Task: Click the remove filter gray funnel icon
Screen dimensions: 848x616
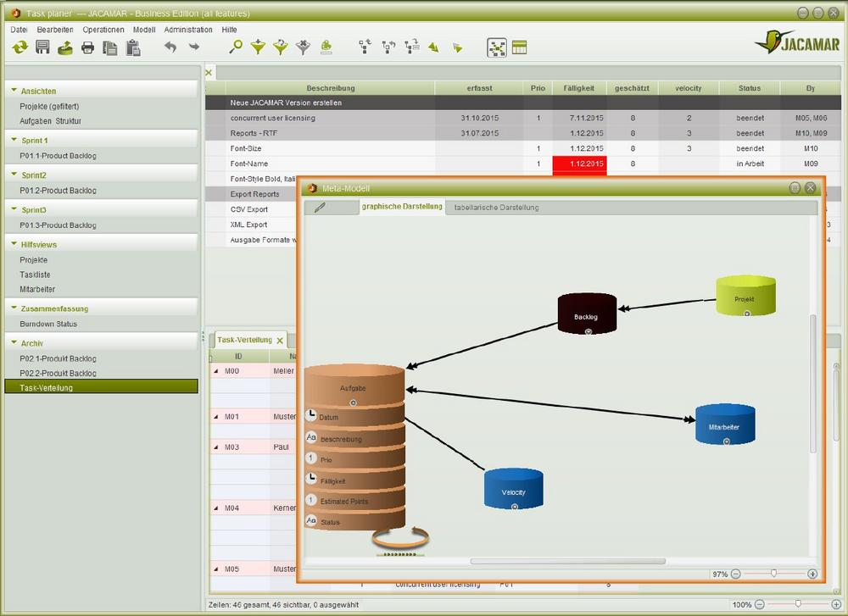Action: tap(304, 47)
